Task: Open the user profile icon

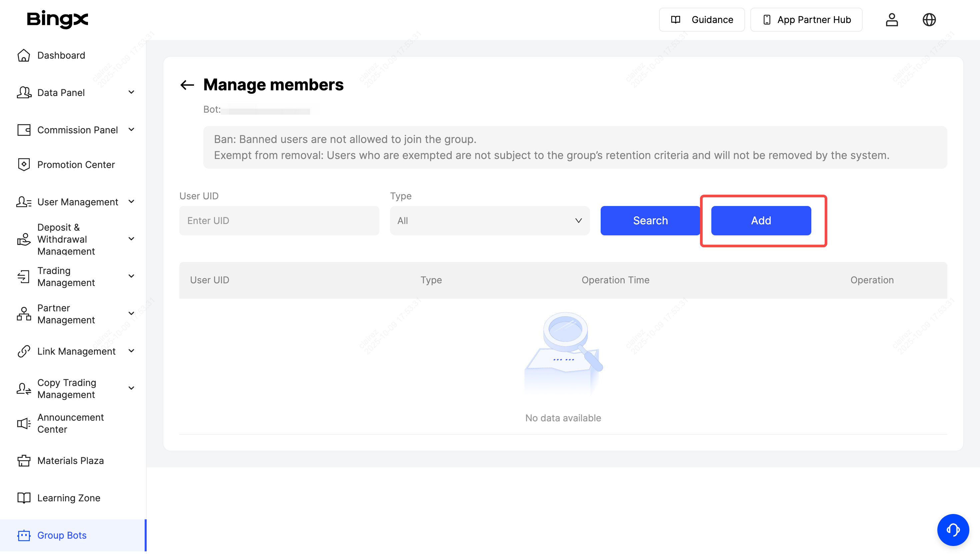Action: coord(891,20)
